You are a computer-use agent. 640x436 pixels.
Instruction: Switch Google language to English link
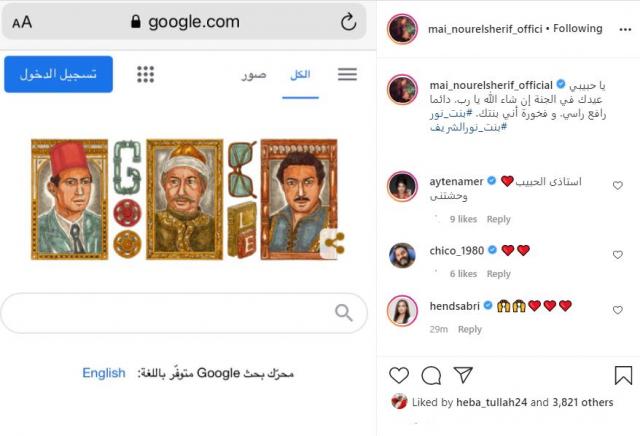(104, 373)
